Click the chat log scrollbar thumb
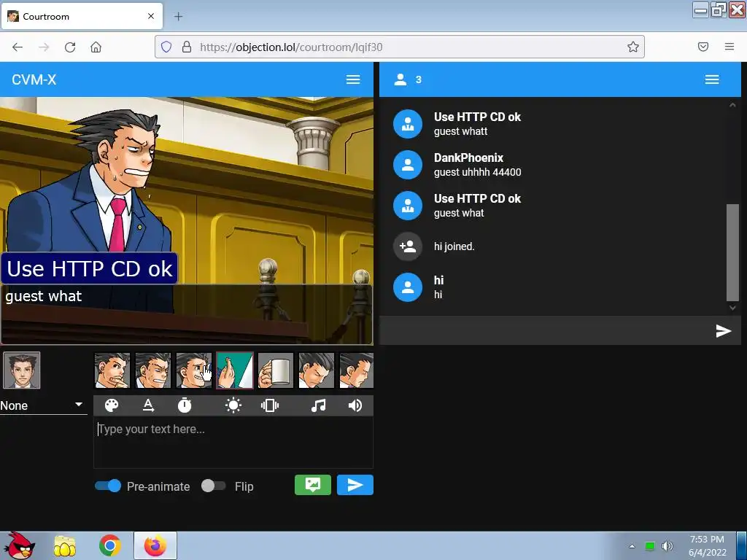This screenshot has width=747, height=560. coord(732,252)
